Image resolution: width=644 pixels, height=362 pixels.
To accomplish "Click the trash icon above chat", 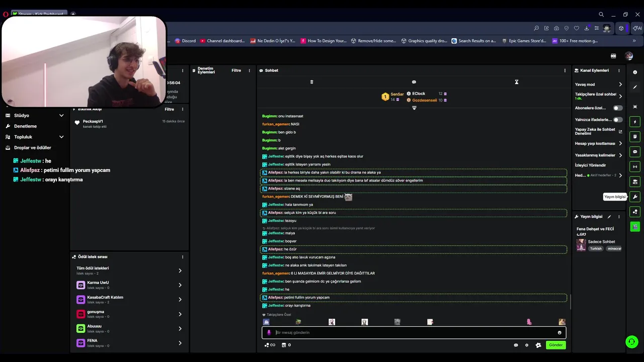I will [x=311, y=82].
